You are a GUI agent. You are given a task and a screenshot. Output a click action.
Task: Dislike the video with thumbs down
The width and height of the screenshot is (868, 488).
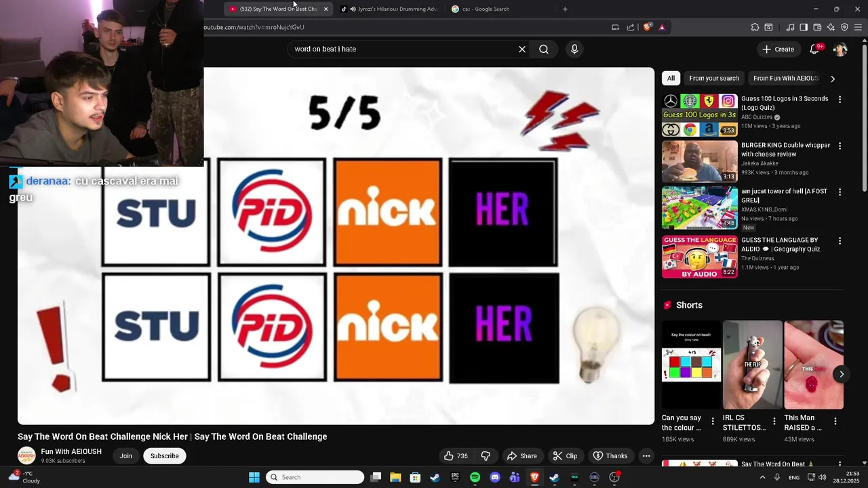486,456
